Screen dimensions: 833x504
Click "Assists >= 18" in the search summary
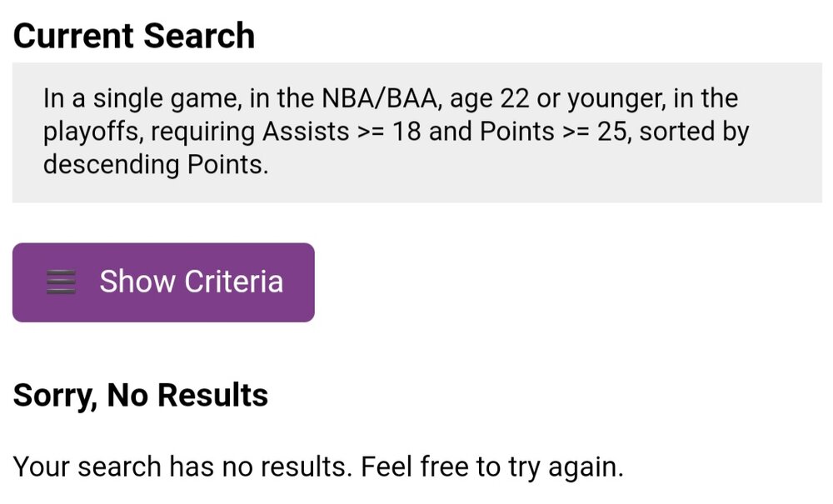click(x=344, y=132)
